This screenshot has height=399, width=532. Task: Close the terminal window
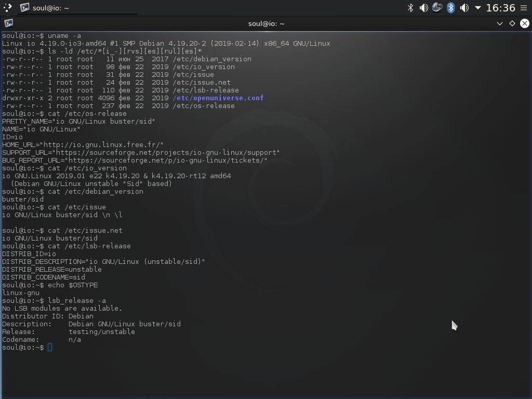[525, 23]
